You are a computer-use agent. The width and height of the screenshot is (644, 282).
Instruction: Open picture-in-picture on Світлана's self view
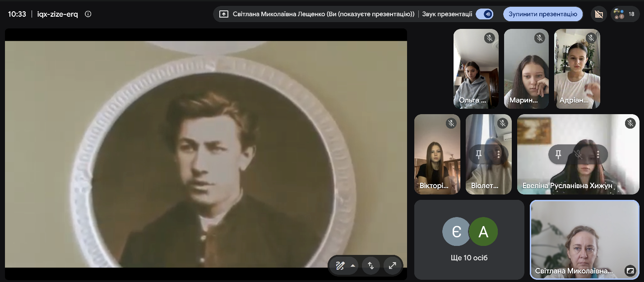pyautogui.click(x=630, y=271)
